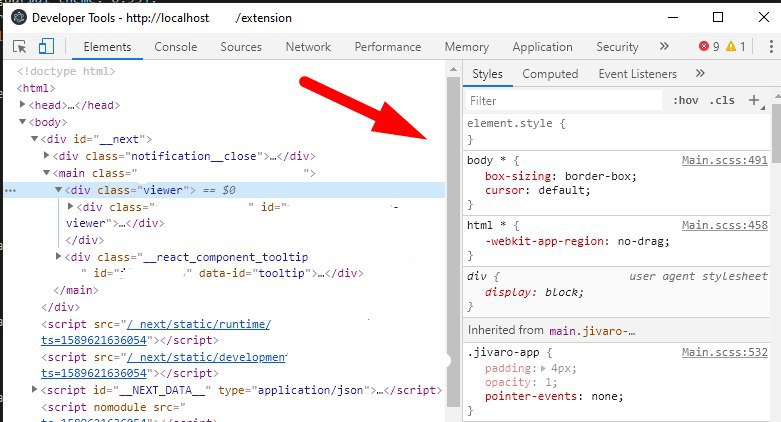Open the Memory tab
The height and width of the screenshot is (422, 781).
pos(467,47)
